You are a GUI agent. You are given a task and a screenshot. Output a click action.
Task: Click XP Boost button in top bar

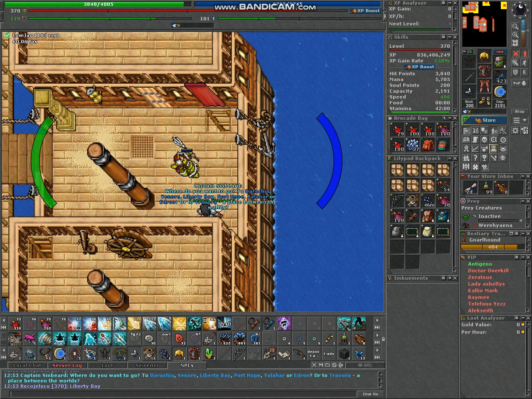[x=365, y=11]
